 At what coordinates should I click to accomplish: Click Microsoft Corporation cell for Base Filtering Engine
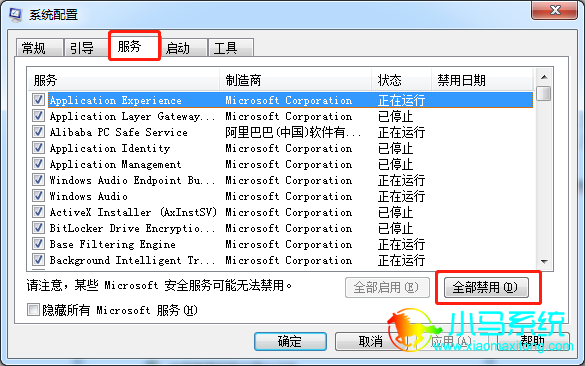289,244
